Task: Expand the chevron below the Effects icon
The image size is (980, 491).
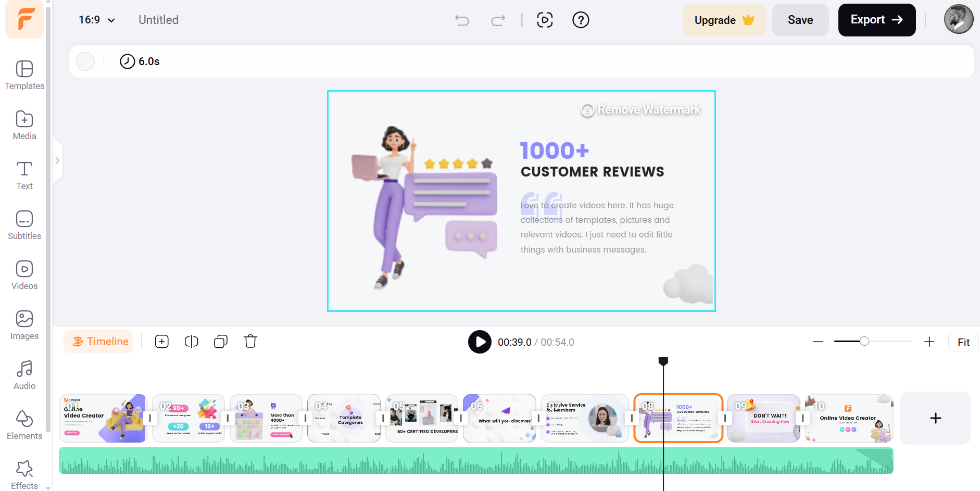Action: pos(48,487)
